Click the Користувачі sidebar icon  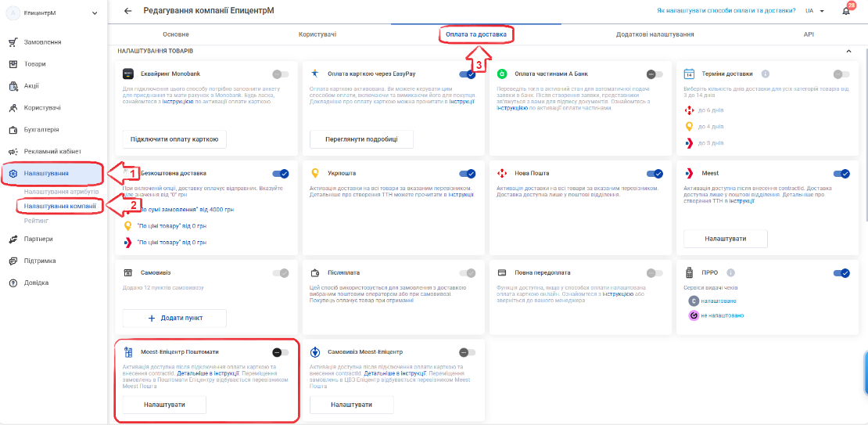14,107
